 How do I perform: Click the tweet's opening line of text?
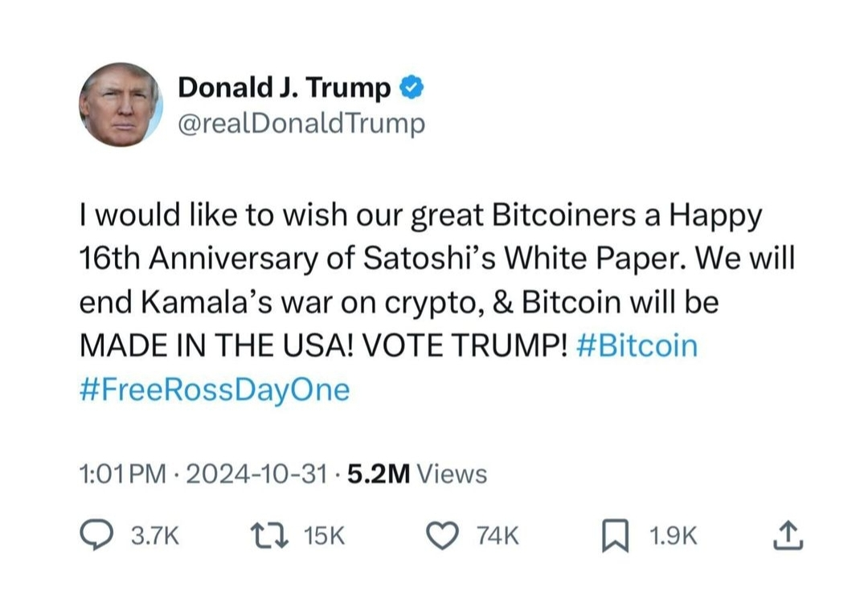[420, 216]
